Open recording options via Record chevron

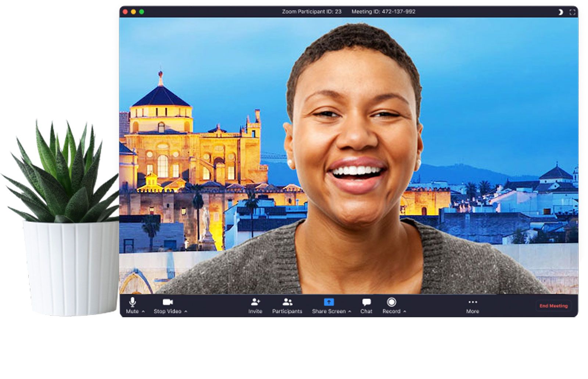click(404, 311)
